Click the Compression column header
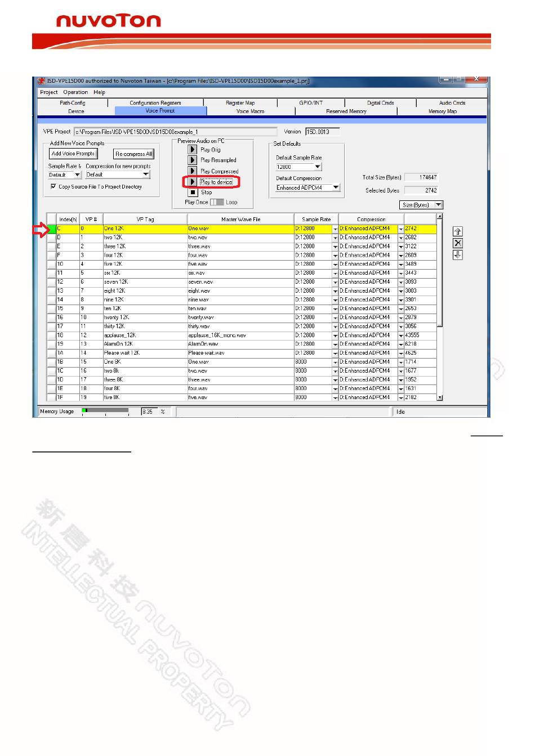 point(372,220)
